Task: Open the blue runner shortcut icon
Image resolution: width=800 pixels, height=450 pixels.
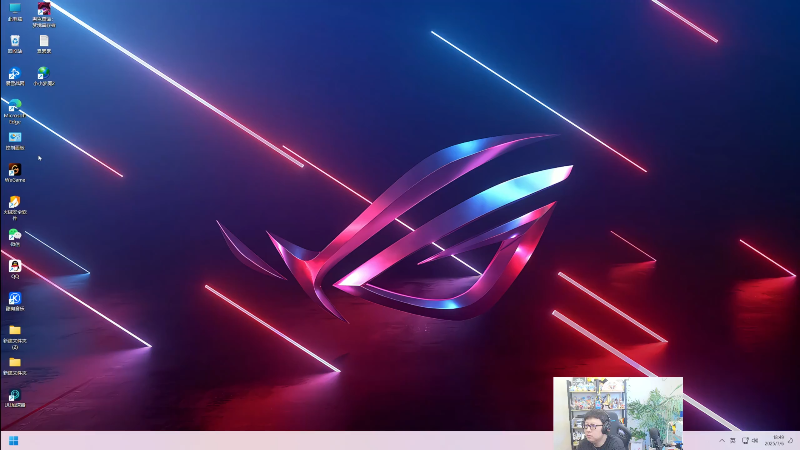Action: (15, 77)
